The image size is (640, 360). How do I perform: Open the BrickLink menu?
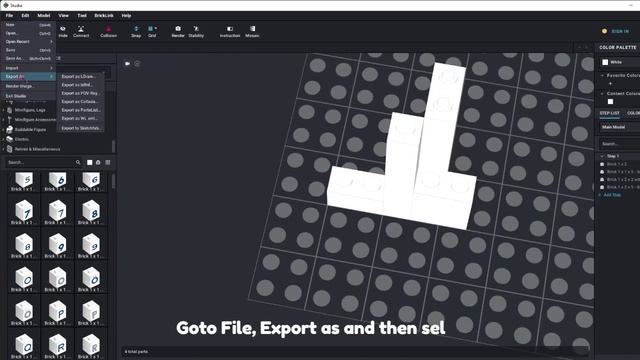[x=104, y=16]
